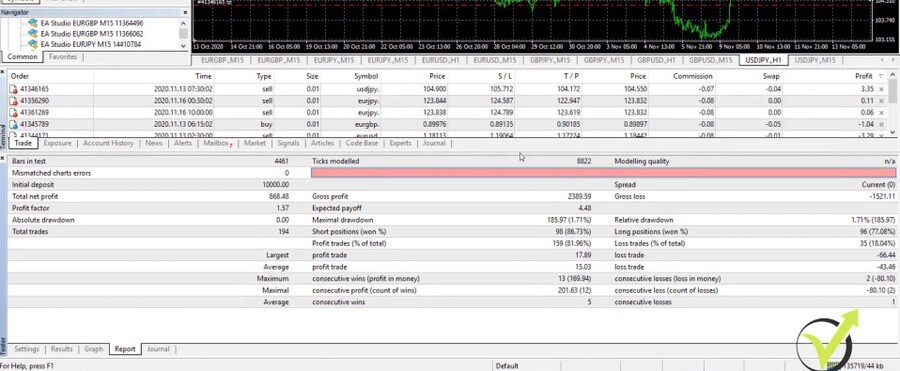Click sell order icon for order 41346165
This screenshot has height=371, width=900.
point(14,89)
